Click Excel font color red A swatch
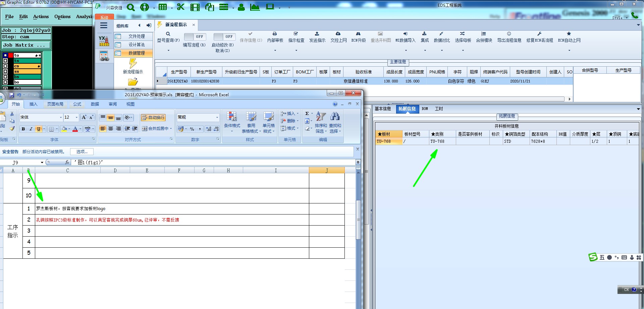This screenshot has height=309, width=644. [75, 129]
